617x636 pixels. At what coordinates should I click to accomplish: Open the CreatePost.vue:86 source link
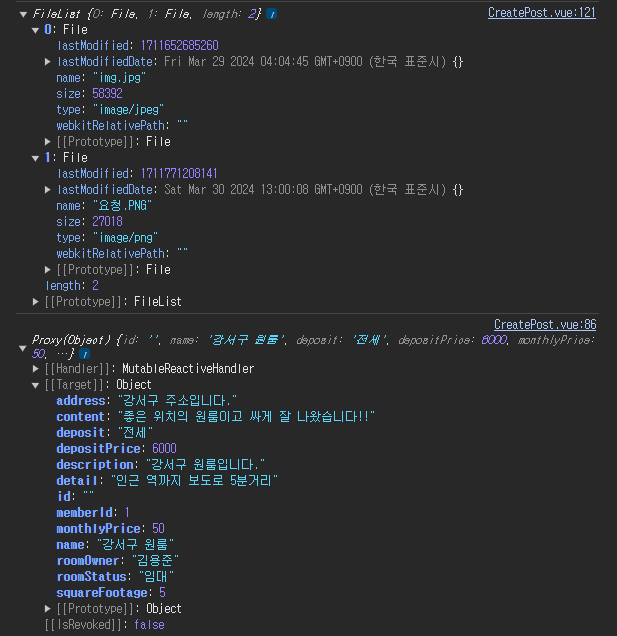pyautogui.click(x=545, y=324)
